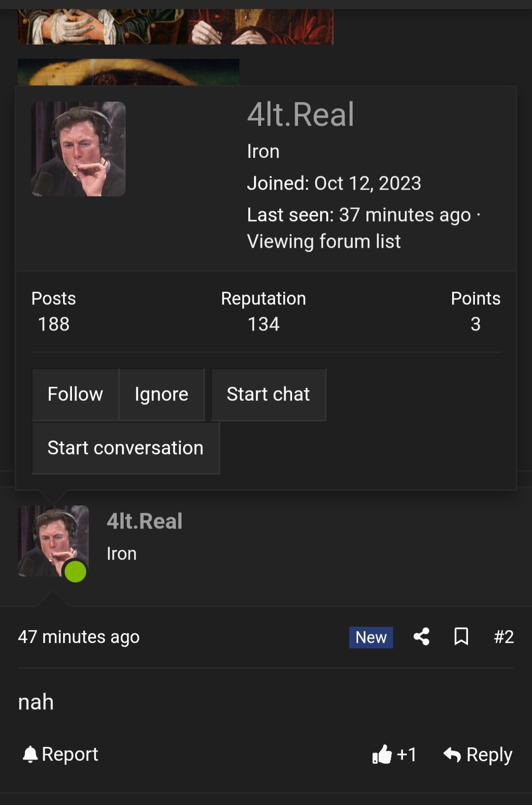This screenshot has height=805, width=532.
Task: Open 4lt.Real's avatar in the profile card
Action: point(78,149)
